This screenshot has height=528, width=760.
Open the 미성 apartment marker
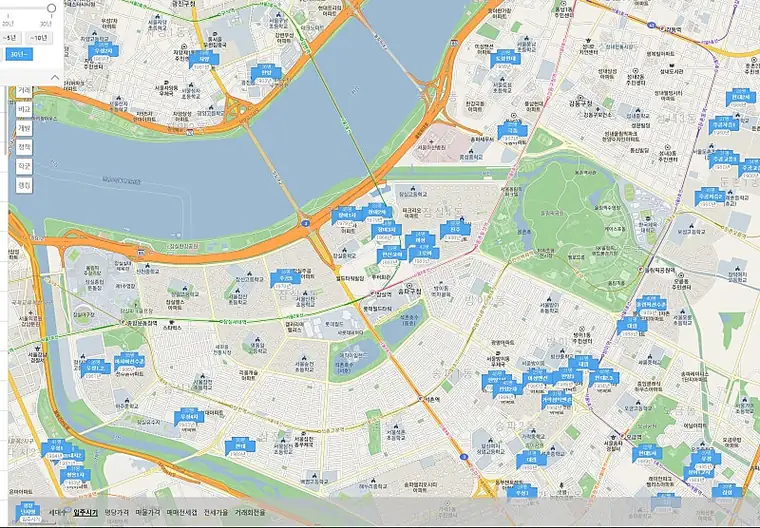click(420, 240)
